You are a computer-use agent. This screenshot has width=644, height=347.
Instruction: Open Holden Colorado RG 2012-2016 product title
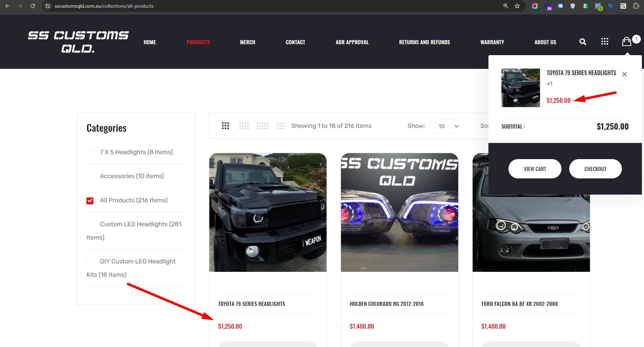(x=387, y=304)
